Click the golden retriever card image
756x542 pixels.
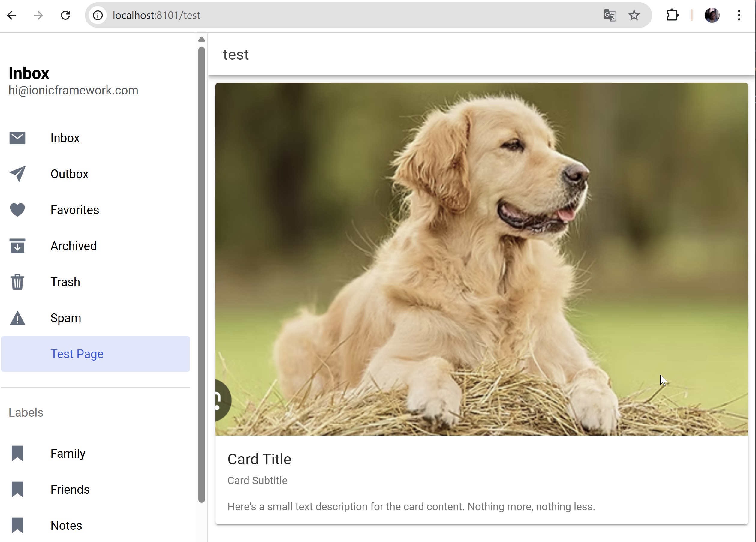[481, 259]
